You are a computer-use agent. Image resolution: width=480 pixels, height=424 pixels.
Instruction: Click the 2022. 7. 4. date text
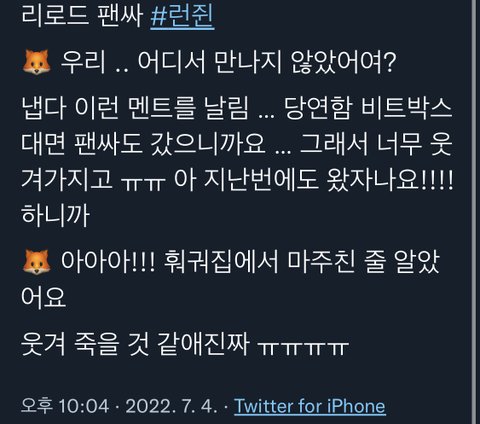click(172, 406)
